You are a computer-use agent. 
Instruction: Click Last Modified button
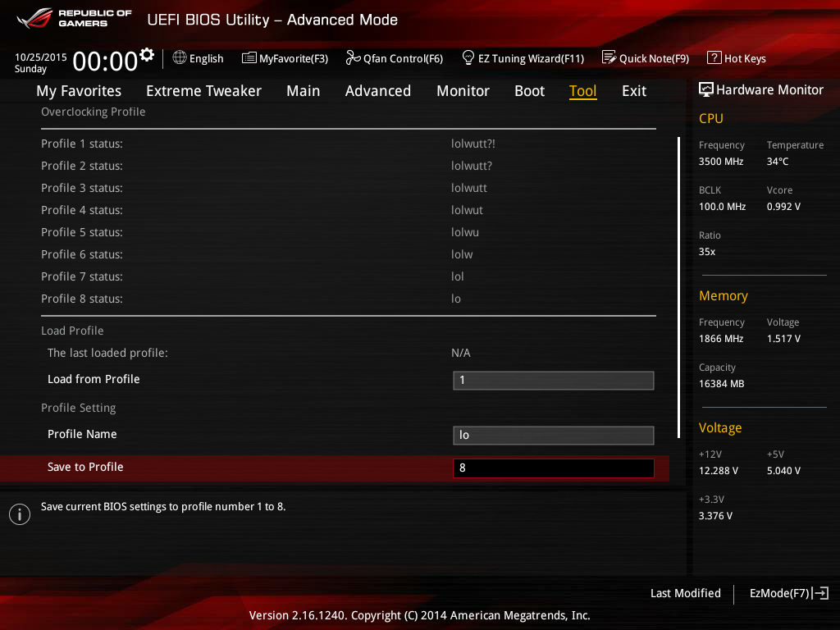click(x=686, y=593)
